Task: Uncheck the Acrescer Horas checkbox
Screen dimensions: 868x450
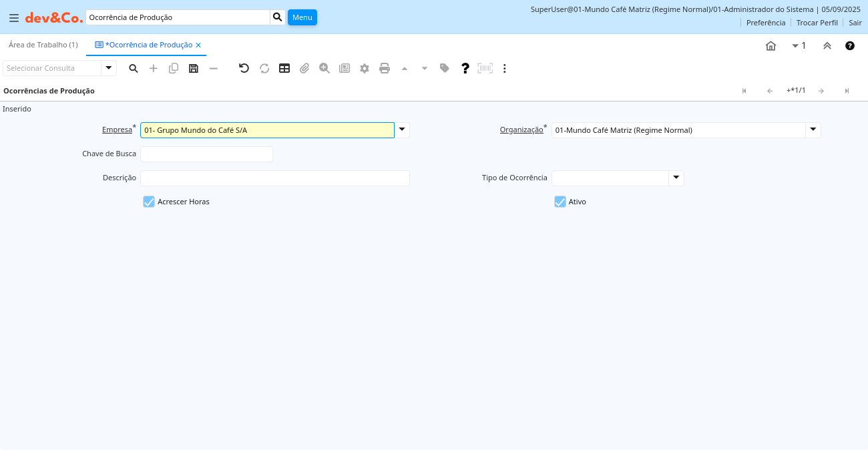Action: 149,202
